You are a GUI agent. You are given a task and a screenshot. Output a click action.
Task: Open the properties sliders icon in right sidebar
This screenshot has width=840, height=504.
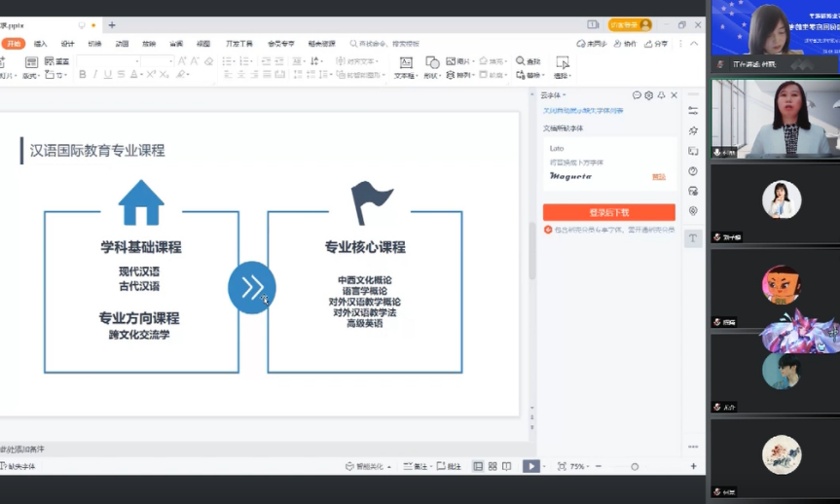pos(693,111)
